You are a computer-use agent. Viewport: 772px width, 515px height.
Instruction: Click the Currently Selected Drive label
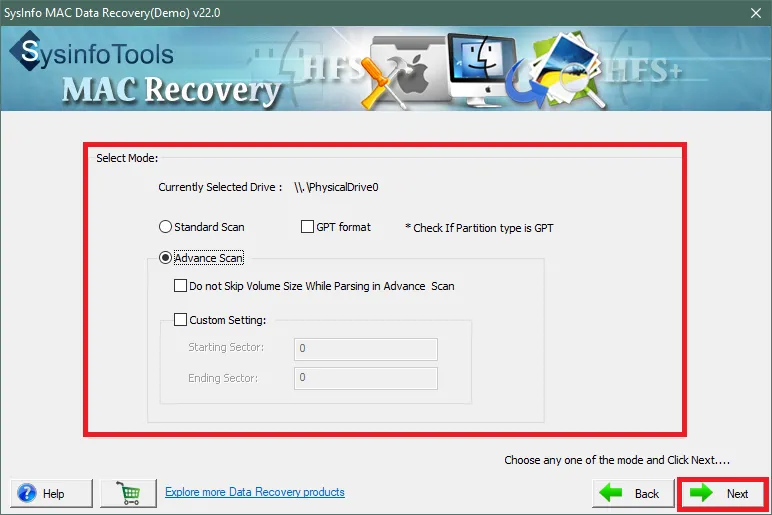(220, 187)
